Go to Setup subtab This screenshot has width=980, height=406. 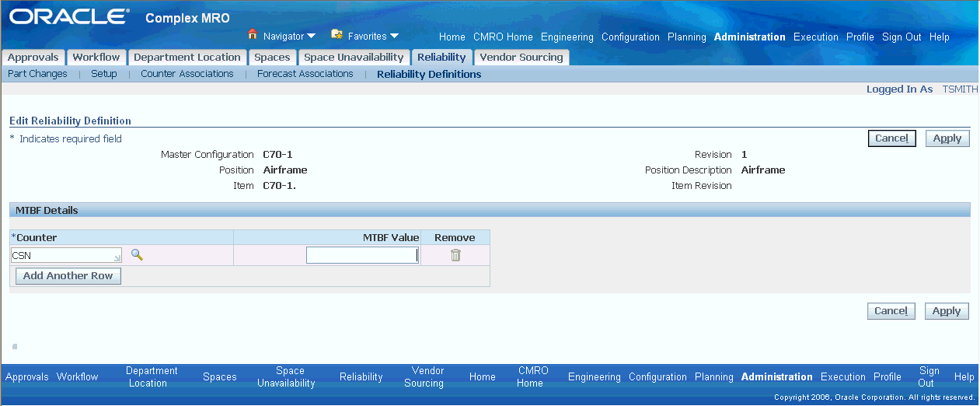click(x=104, y=74)
